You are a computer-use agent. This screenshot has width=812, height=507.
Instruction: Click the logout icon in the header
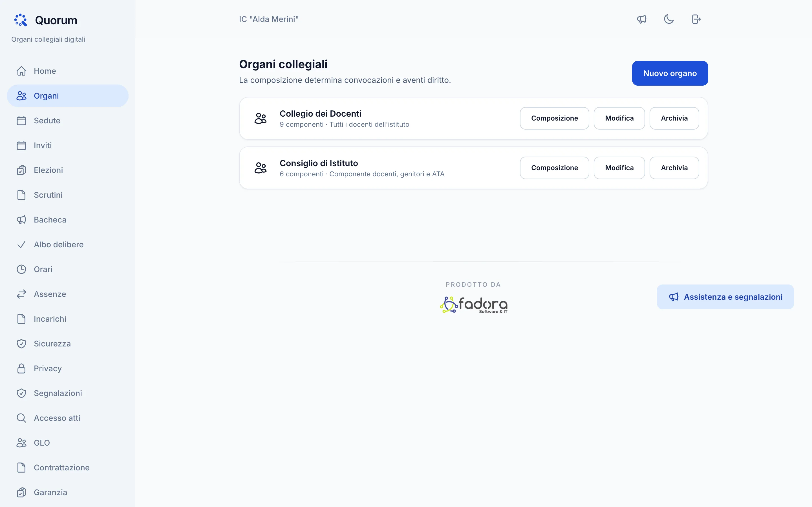[696, 19]
